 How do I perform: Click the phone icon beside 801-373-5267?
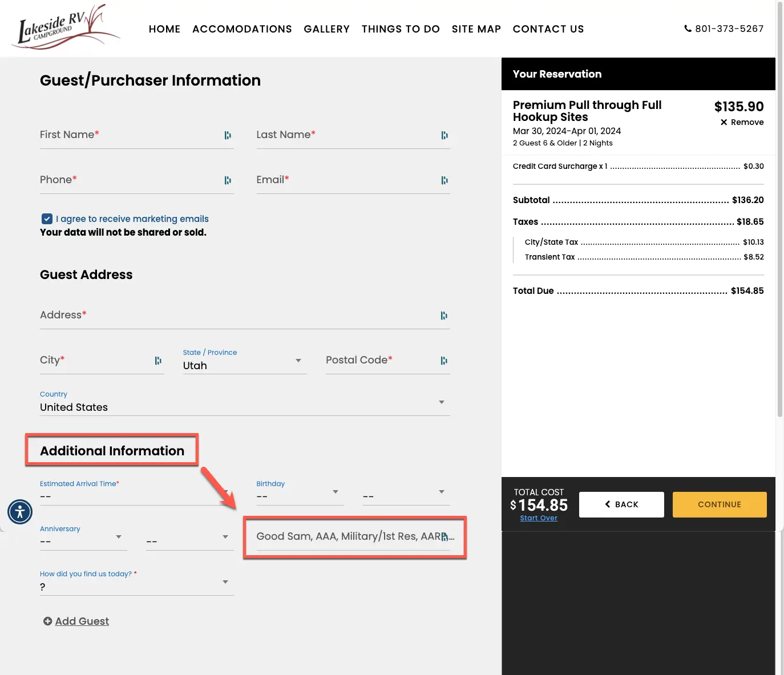coord(688,29)
